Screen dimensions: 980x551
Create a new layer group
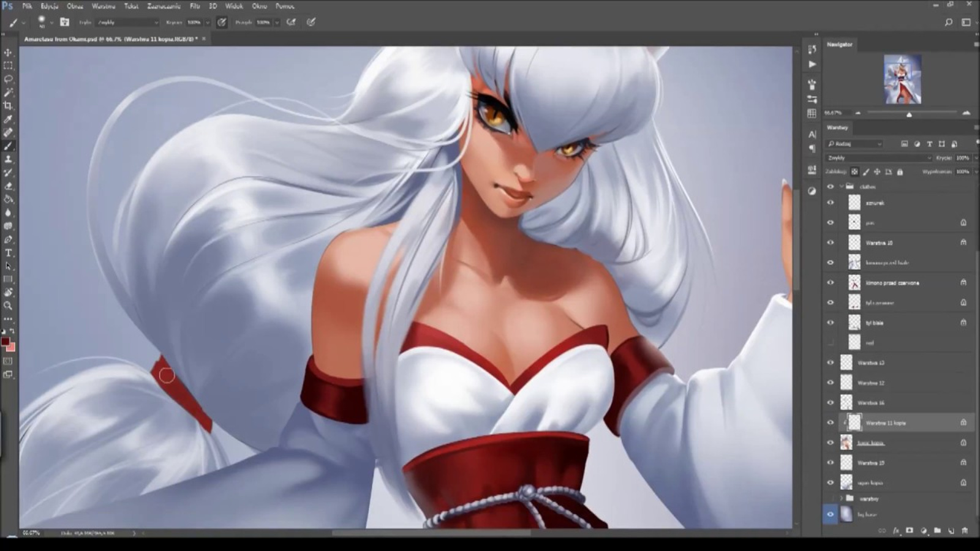937,531
